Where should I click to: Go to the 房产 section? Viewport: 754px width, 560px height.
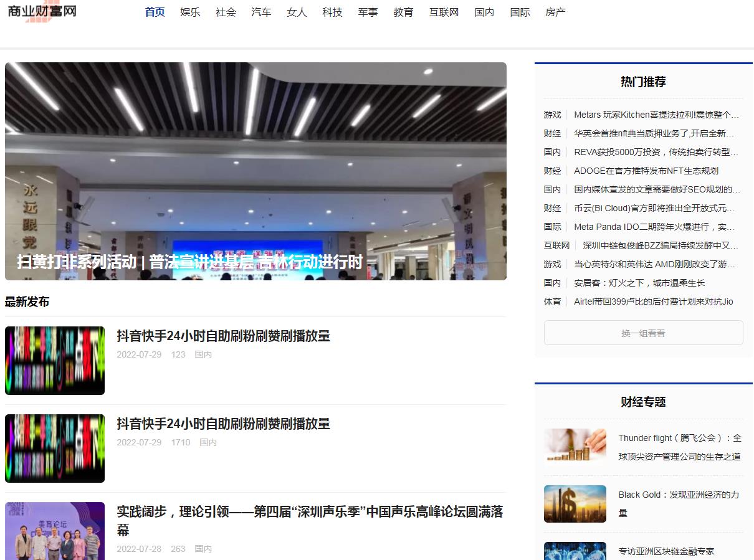[x=556, y=12]
